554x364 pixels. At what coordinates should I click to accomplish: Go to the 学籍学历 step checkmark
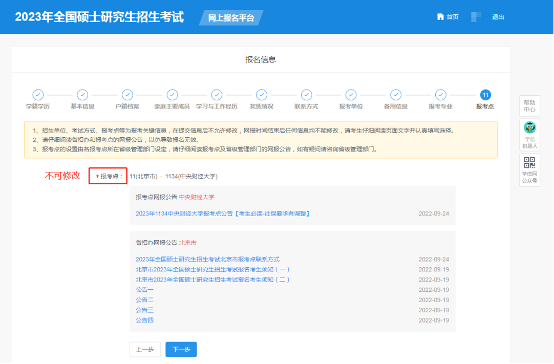(x=38, y=95)
